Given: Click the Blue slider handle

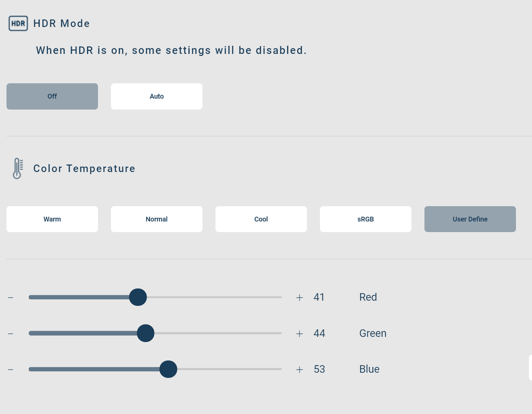Looking at the screenshot, I should click(168, 369).
